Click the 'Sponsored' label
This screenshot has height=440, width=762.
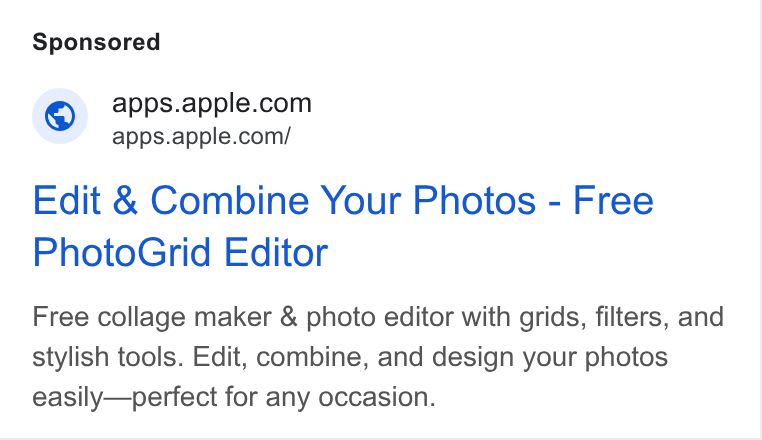(96, 42)
